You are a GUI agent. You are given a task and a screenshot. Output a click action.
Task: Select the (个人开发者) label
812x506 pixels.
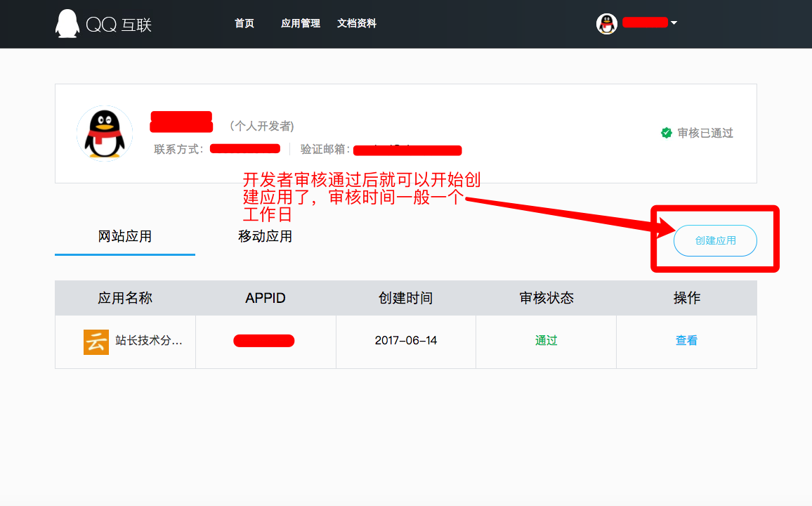point(262,126)
